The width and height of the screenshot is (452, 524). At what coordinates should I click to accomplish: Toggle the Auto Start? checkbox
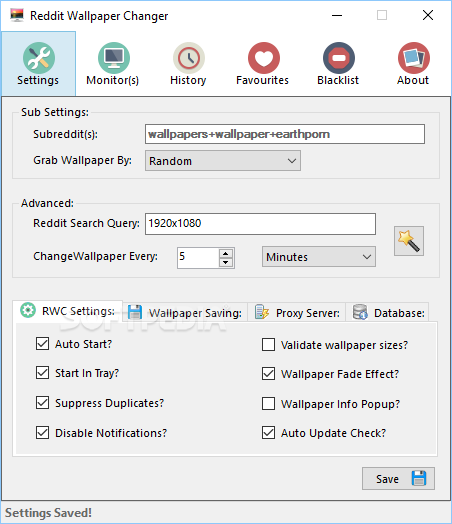click(x=42, y=344)
